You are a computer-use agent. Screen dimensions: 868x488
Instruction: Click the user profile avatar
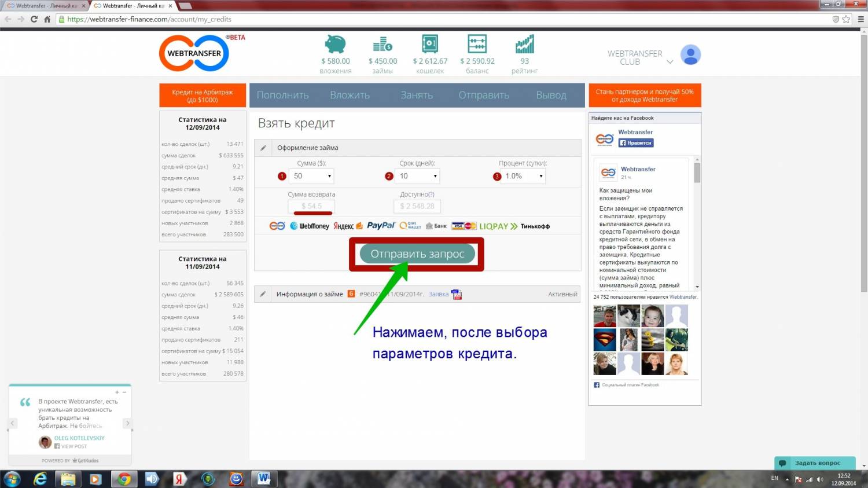pyautogui.click(x=690, y=55)
